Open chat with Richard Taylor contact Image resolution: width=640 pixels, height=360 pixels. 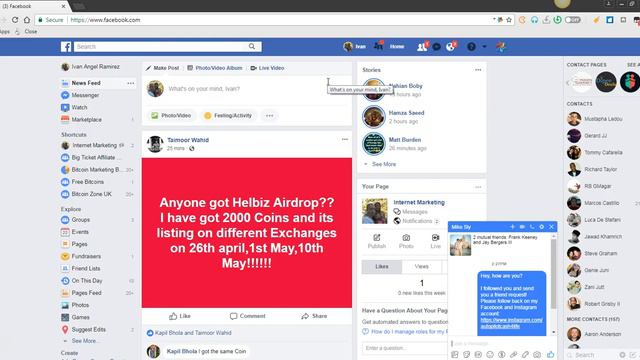pyautogui.click(x=593, y=169)
